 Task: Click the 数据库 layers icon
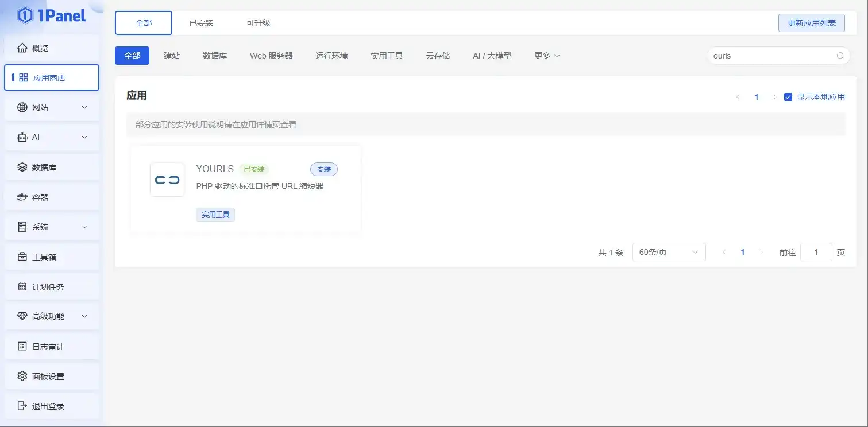(x=22, y=167)
